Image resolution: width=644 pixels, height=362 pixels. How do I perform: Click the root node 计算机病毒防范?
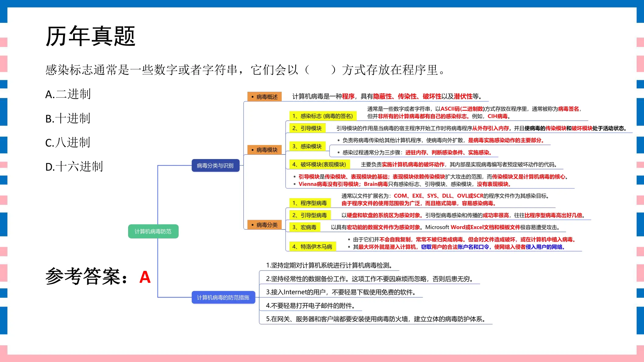pyautogui.click(x=153, y=232)
